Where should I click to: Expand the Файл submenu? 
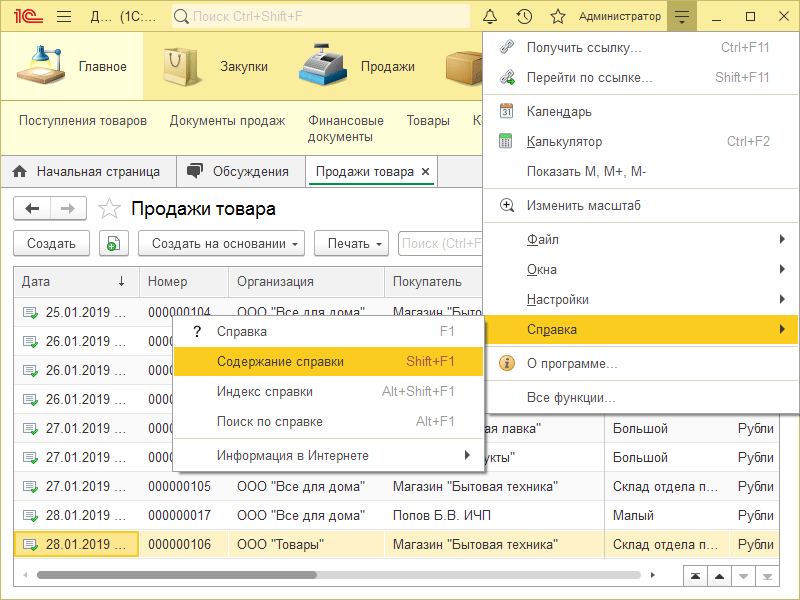(640, 239)
